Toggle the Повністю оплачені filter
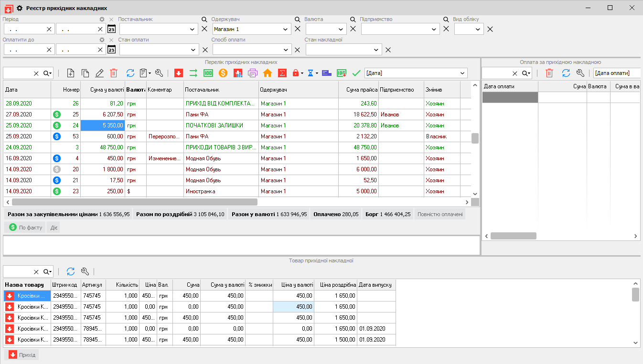643x364 pixels. 439,214
